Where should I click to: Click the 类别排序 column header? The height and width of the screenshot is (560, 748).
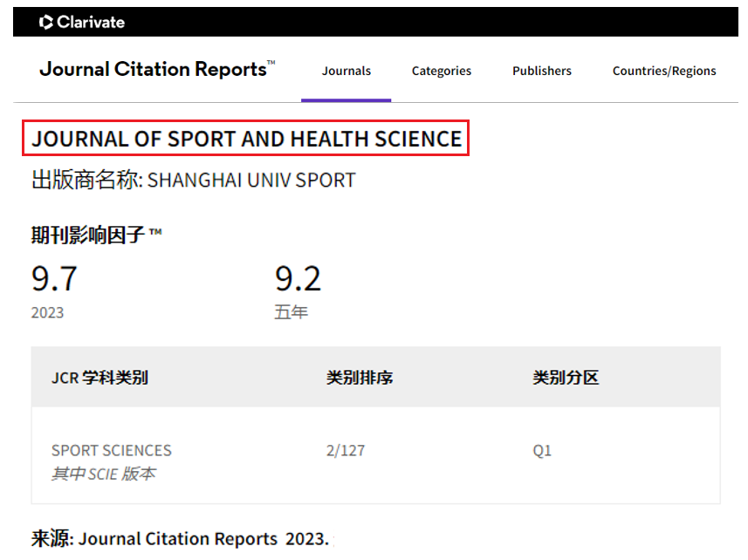(359, 378)
